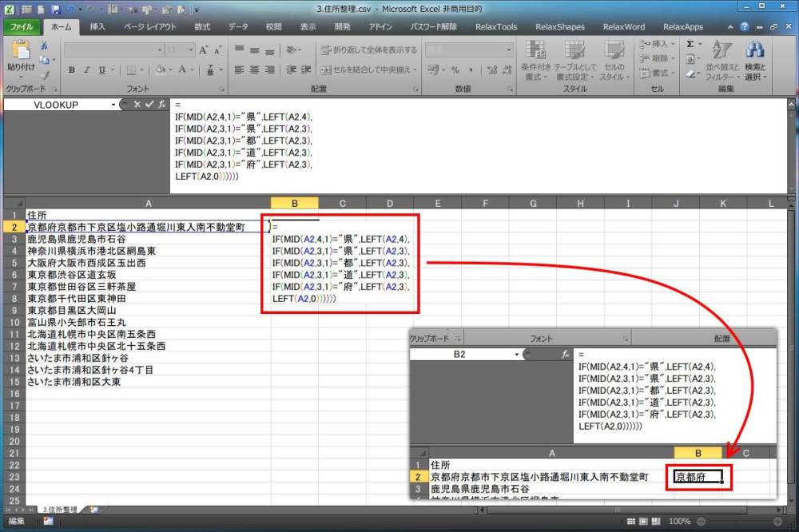Minimize the ribbon with the caret button
Viewport: 799px width, 532px height.
click(730, 26)
